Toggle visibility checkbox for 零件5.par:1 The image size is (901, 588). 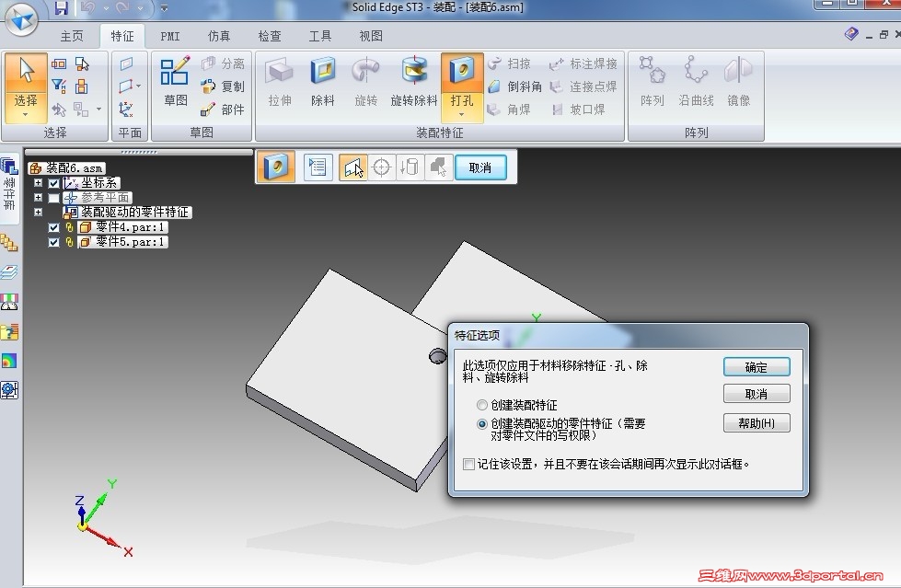pyautogui.click(x=53, y=243)
